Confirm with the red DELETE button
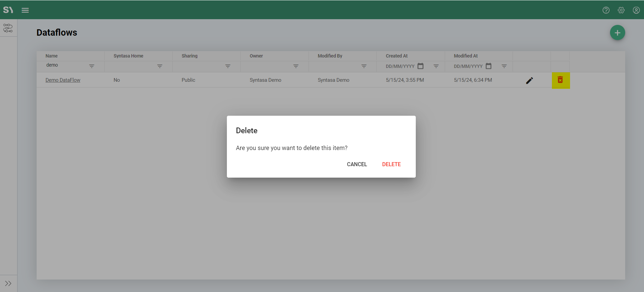 [x=391, y=164]
